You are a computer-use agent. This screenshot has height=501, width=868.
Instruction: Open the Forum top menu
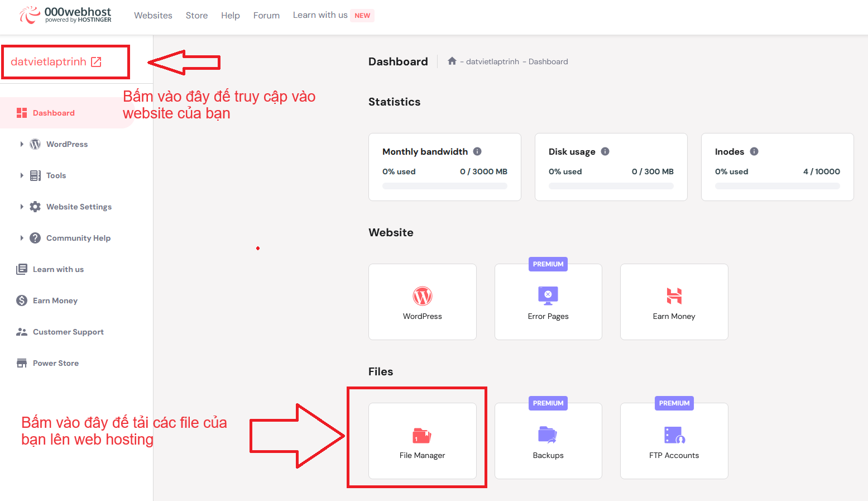point(266,16)
